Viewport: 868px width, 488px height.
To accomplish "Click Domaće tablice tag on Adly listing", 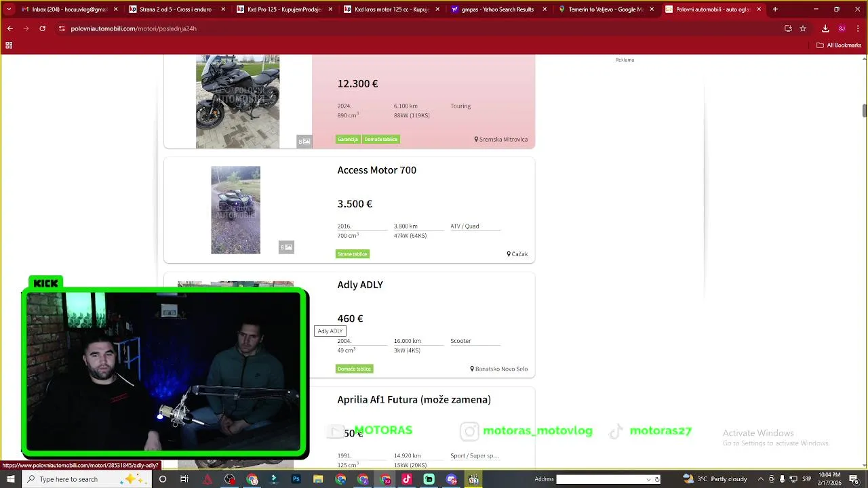I will coord(355,369).
